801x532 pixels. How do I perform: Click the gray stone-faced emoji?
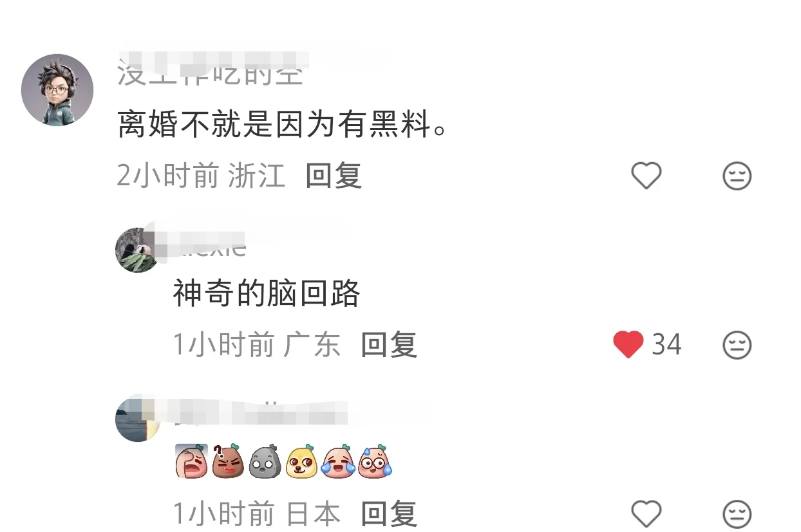265,461
